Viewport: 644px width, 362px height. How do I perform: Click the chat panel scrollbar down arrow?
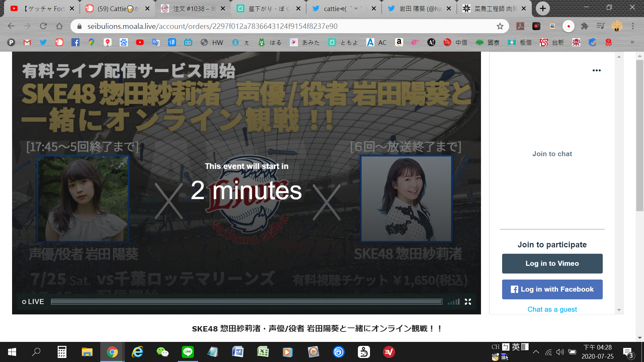(x=619, y=310)
